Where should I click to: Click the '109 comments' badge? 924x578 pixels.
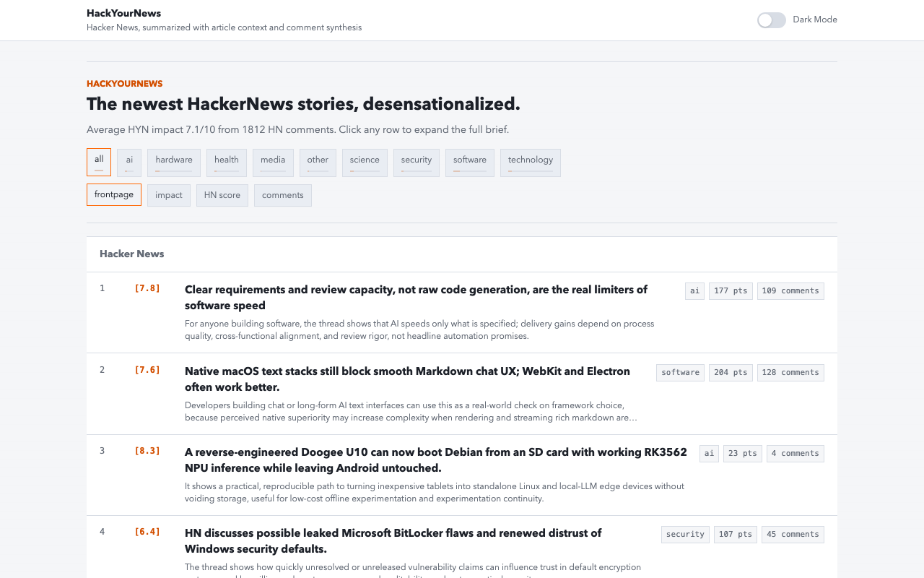tap(790, 291)
